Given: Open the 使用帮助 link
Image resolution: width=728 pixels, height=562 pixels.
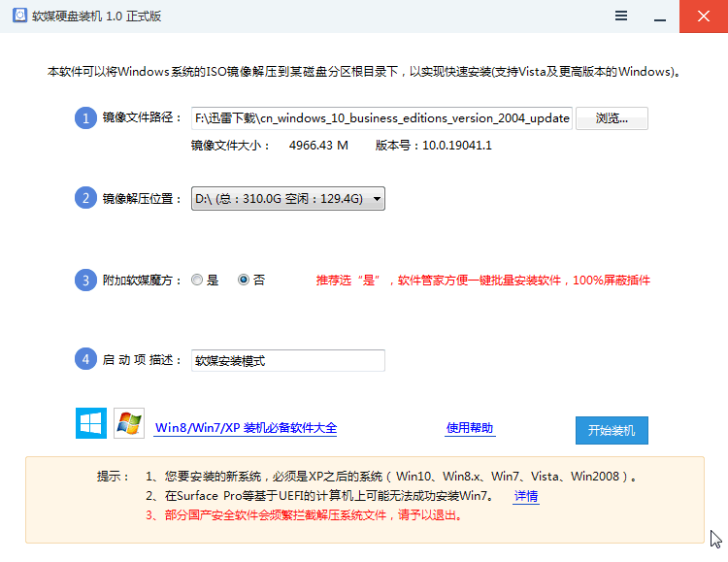Looking at the screenshot, I should point(470,428).
